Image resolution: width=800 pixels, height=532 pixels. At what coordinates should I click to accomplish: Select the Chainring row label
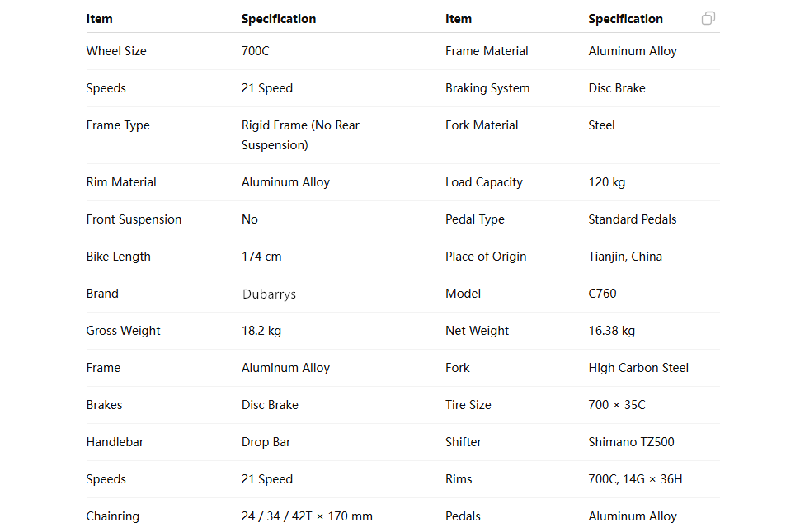[x=112, y=516]
